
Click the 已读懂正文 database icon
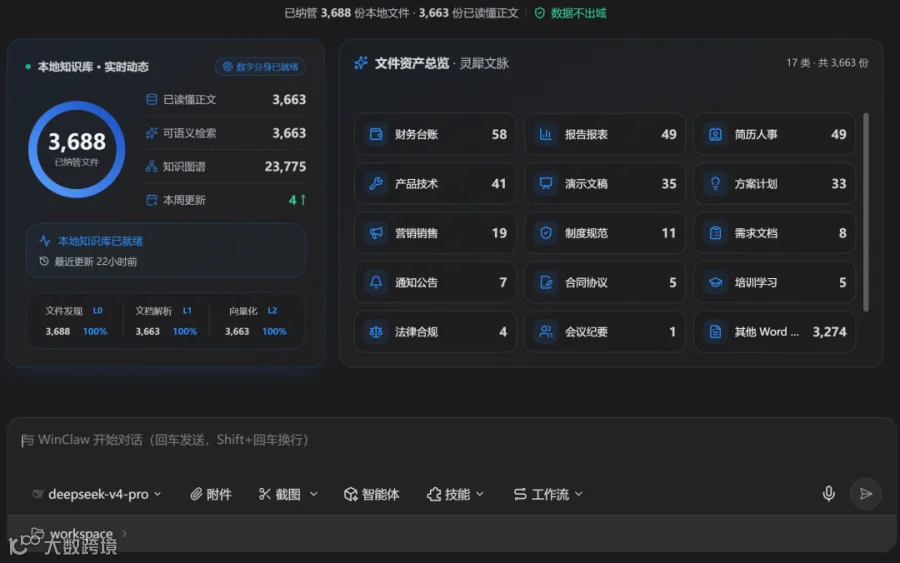pyautogui.click(x=152, y=99)
